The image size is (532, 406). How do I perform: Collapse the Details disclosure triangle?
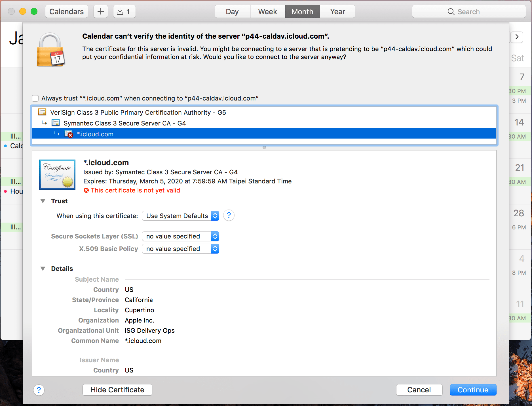[x=43, y=268]
